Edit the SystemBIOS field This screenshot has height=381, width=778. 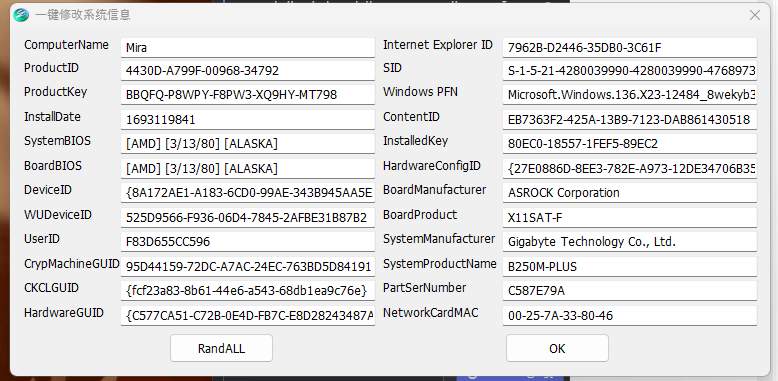(x=248, y=143)
